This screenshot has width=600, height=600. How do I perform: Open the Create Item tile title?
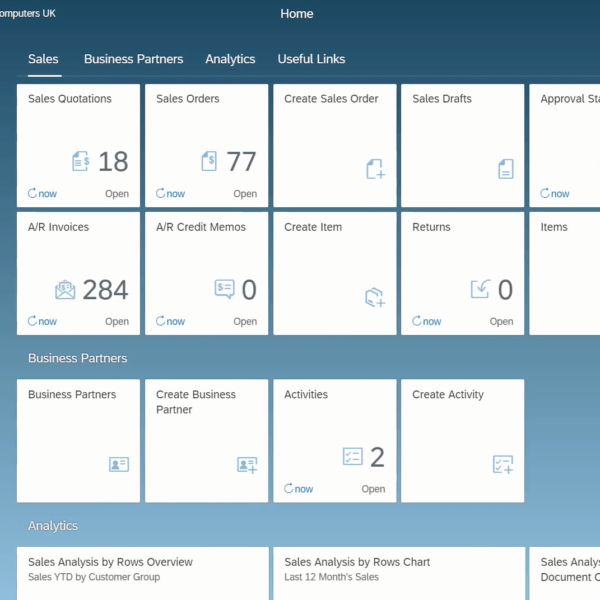tap(313, 227)
